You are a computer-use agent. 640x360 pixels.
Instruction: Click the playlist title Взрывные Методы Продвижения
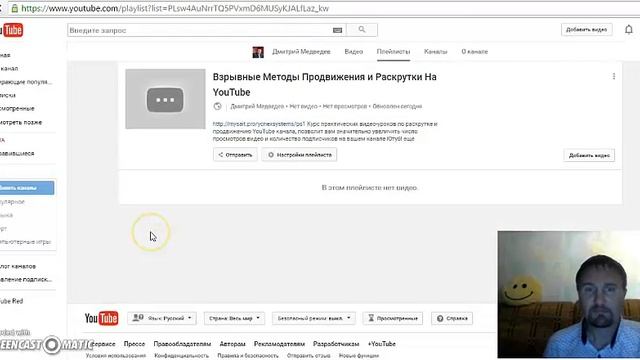[324, 84]
